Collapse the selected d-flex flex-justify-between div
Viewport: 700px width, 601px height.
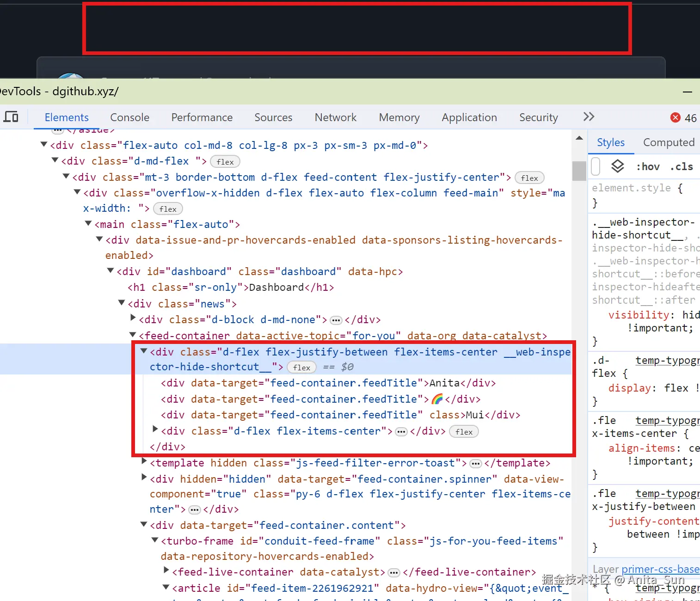click(x=144, y=351)
